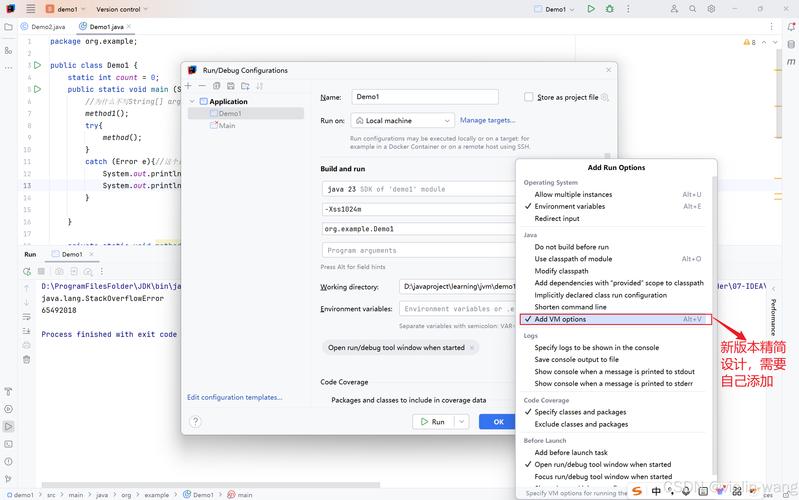Open Manage targets link
The image size is (799, 500).
[487, 120]
